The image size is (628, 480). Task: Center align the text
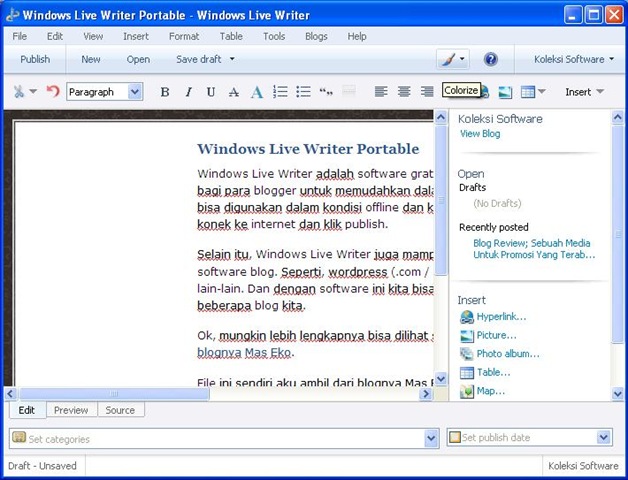click(x=404, y=92)
